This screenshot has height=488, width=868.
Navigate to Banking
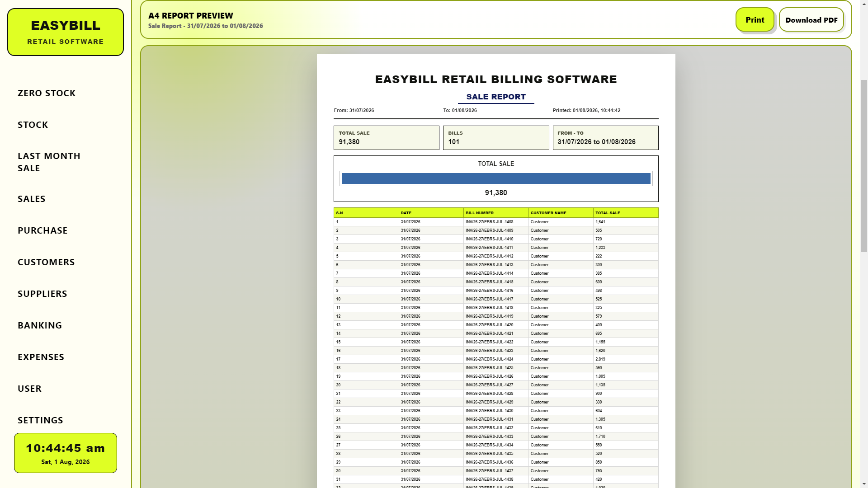[x=40, y=325]
